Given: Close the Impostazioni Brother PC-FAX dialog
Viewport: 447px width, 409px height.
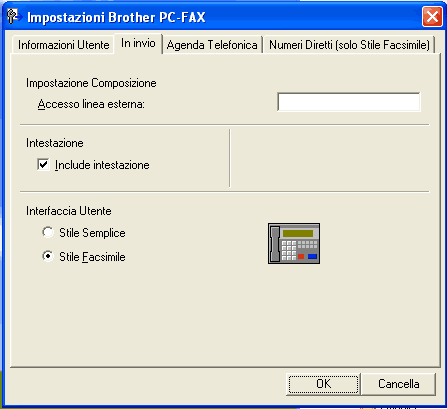Looking at the screenshot, I should 432,16.
